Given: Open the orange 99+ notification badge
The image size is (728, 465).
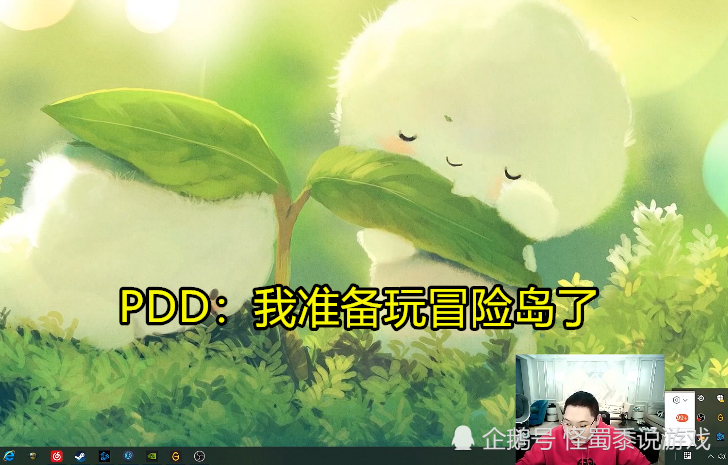Looking at the screenshot, I should [x=682, y=417].
